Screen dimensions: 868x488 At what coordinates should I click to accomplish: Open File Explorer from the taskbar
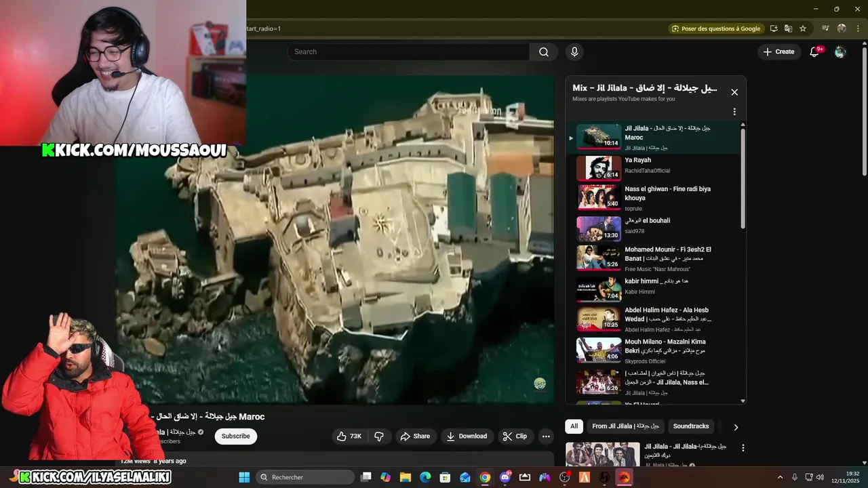pyautogui.click(x=406, y=477)
